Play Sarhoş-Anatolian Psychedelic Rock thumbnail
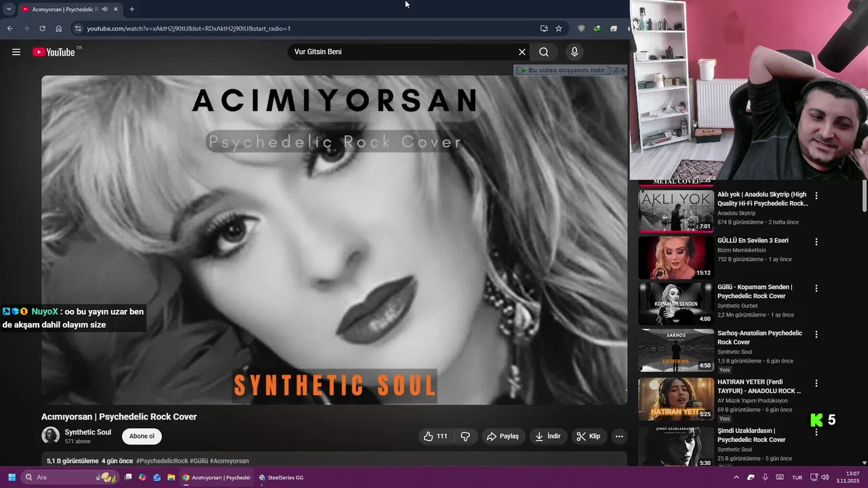Viewport: 868px width, 488px height. coord(676,350)
